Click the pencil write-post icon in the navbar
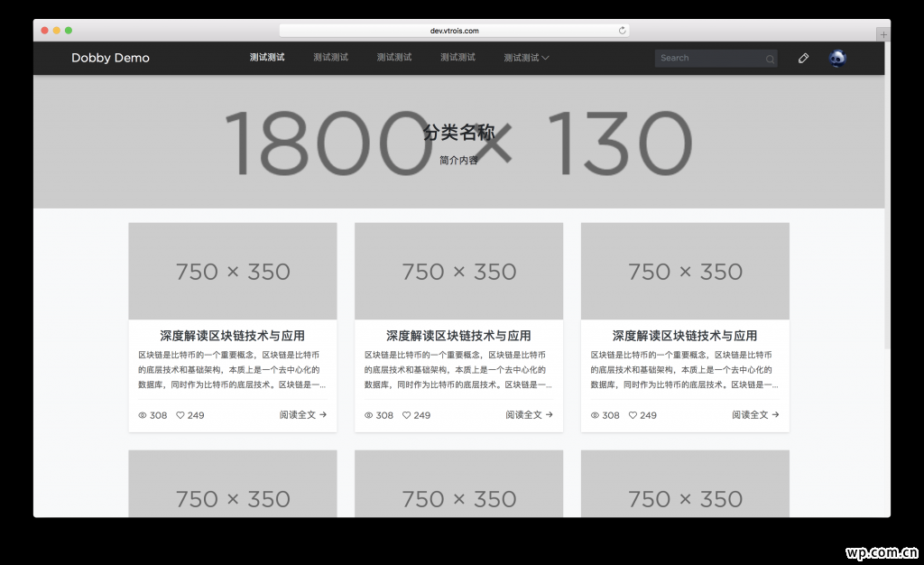 [803, 59]
